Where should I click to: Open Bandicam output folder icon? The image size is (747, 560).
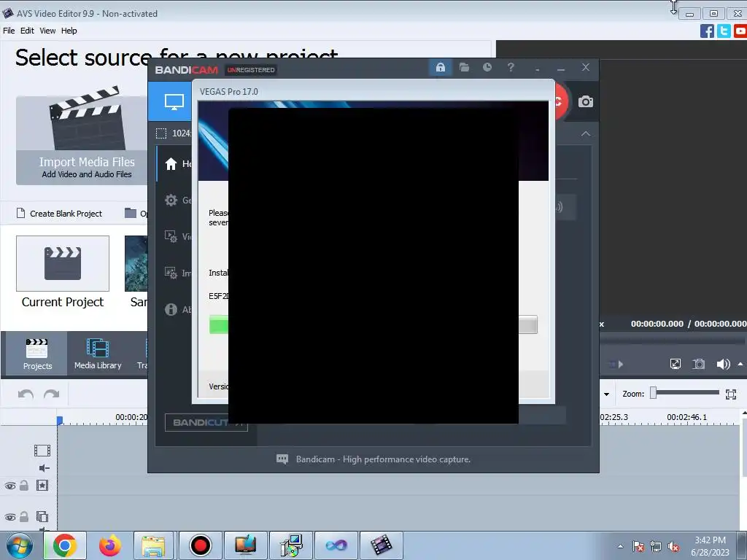click(464, 68)
